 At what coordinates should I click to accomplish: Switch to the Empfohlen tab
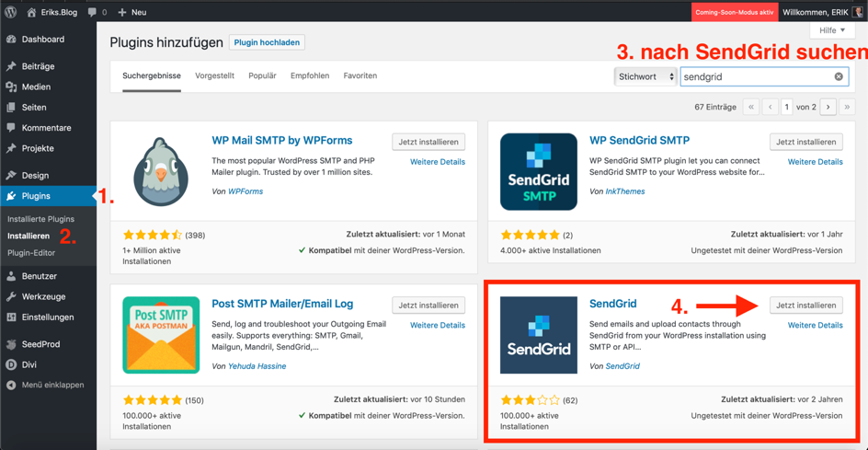click(x=310, y=76)
